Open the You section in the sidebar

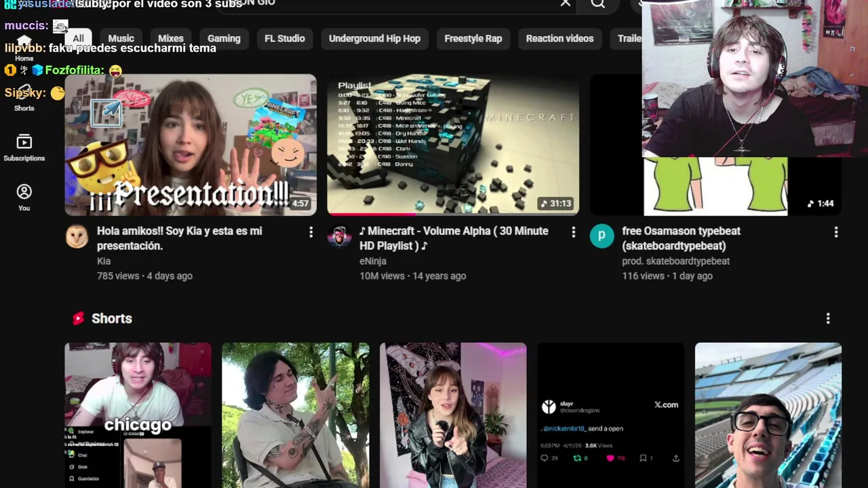24,198
